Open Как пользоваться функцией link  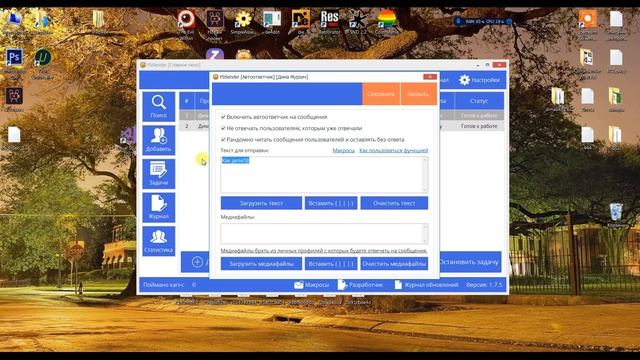coord(393,151)
